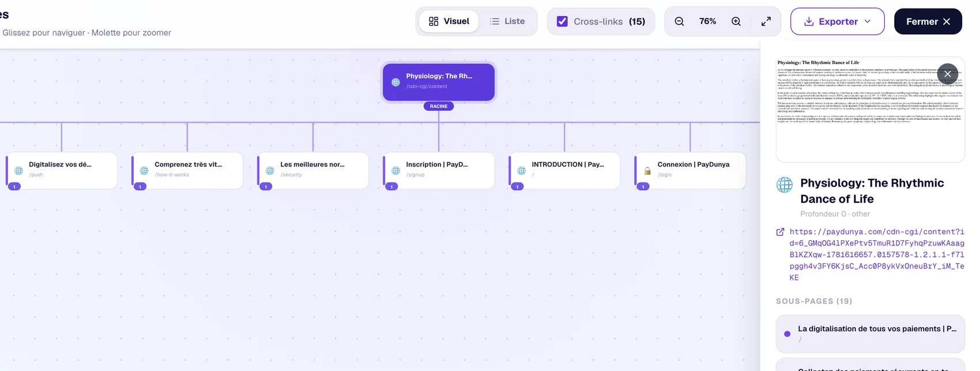Click the Profondeur 0 · other text
The height and width of the screenshot is (371, 980).
[x=835, y=214]
